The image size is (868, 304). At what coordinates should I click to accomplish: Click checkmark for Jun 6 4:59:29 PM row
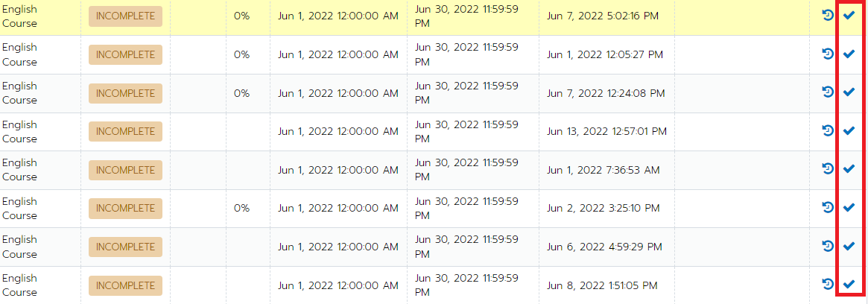[x=849, y=246]
